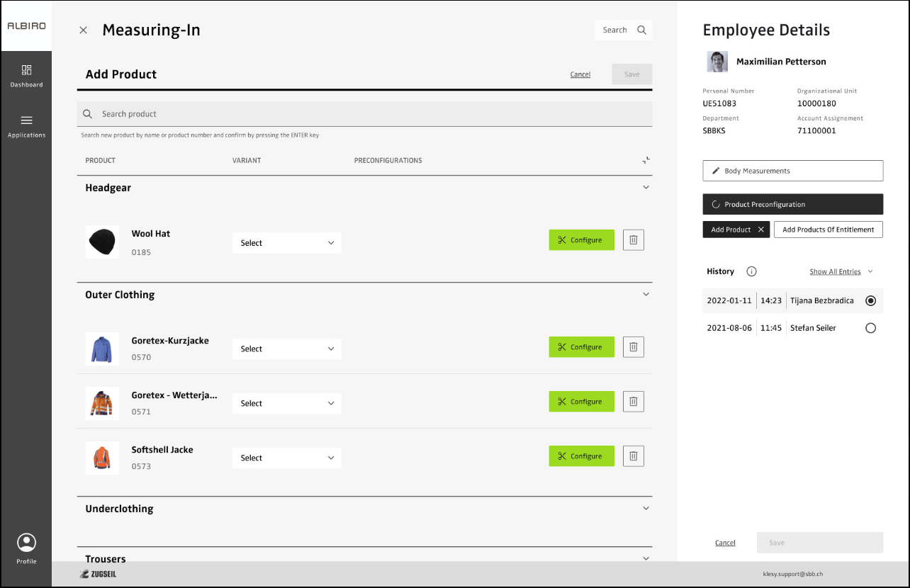Open the Wool Hat variant dropdown
The width and height of the screenshot is (910, 588).
pos(287,243)
